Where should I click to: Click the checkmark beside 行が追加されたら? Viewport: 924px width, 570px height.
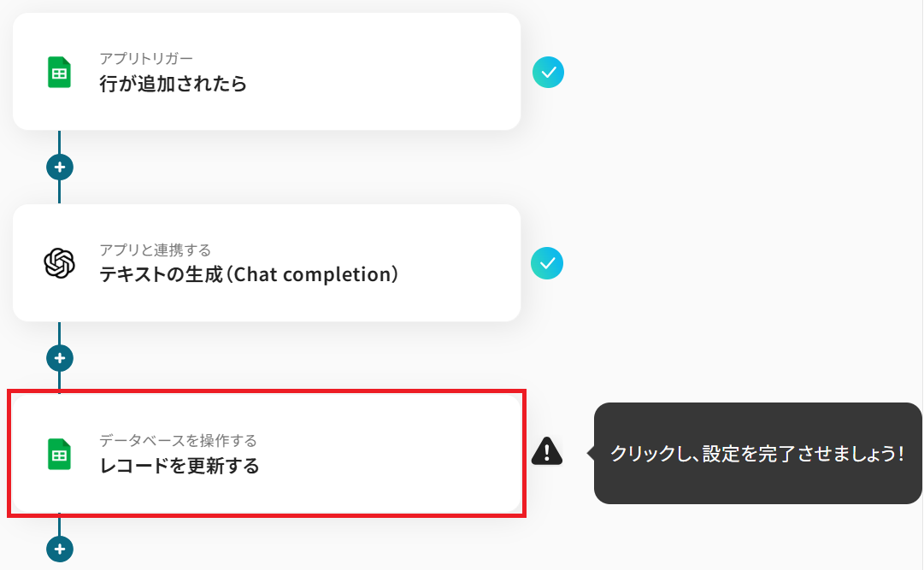[x=548, y=73]
